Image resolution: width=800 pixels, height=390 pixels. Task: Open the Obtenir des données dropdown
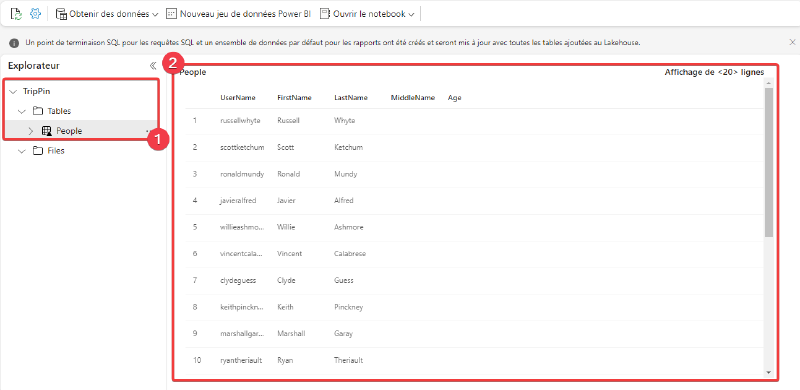pyautogui.click(x=107, y=14)
